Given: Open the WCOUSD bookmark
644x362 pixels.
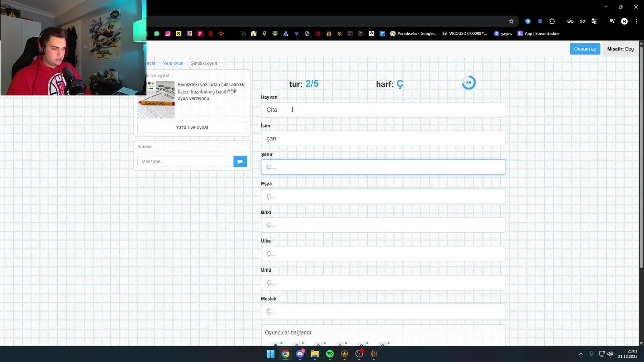Looking at the screenshot, I should pyautogui.click(x=464, y=34).
